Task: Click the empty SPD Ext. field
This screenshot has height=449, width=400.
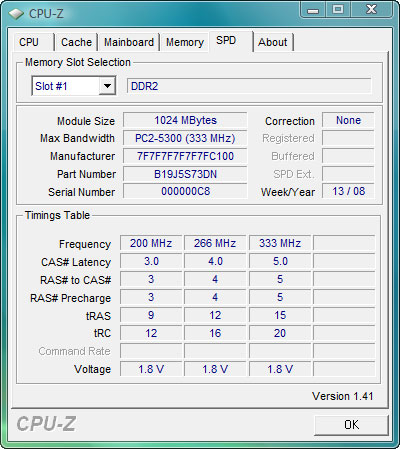Action: 348,174
